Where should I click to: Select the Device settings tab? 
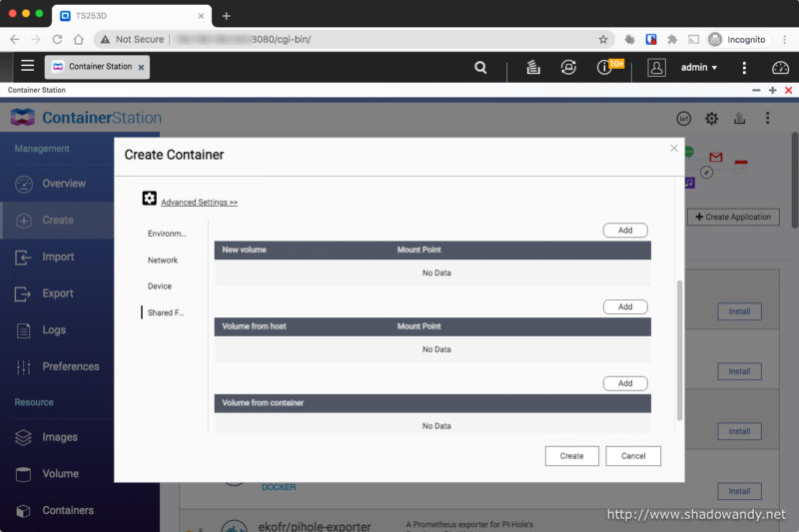coord(160,285)
